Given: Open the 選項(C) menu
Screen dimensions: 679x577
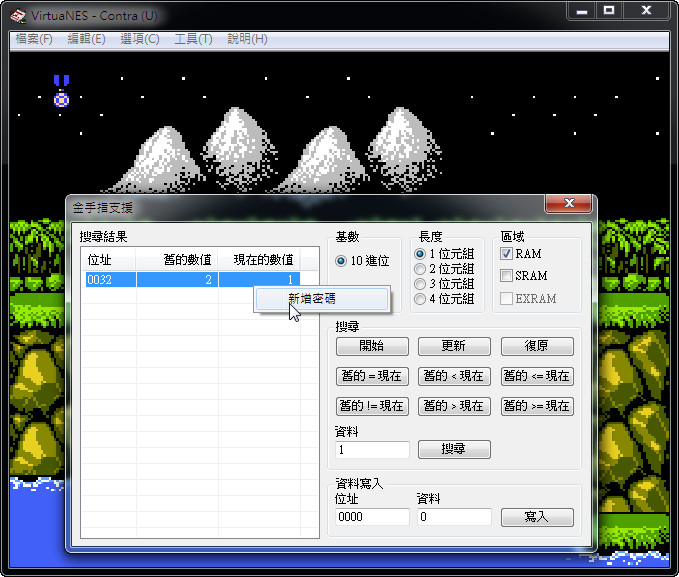Looking at the screenshot, I should point(140,39).
